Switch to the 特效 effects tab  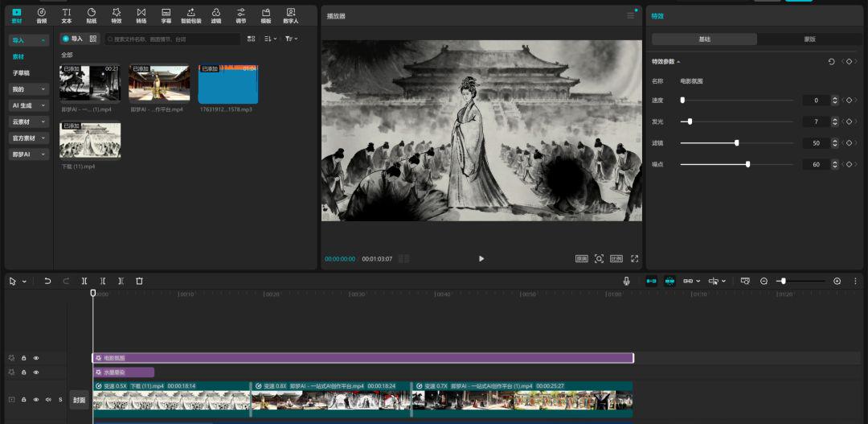pos(117,15)
